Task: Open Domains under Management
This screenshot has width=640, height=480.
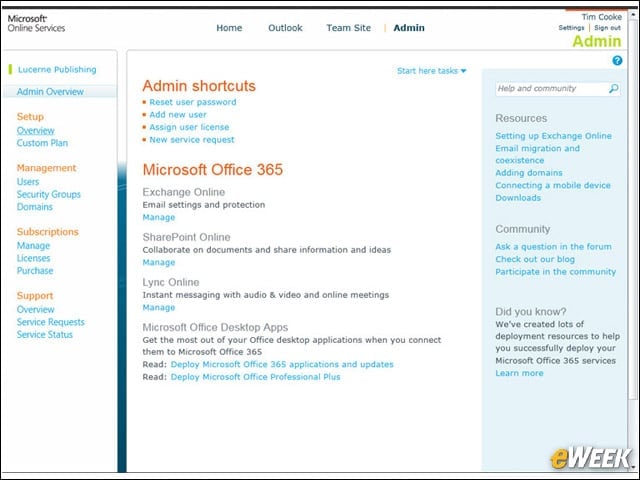Action: click(35, 207)
